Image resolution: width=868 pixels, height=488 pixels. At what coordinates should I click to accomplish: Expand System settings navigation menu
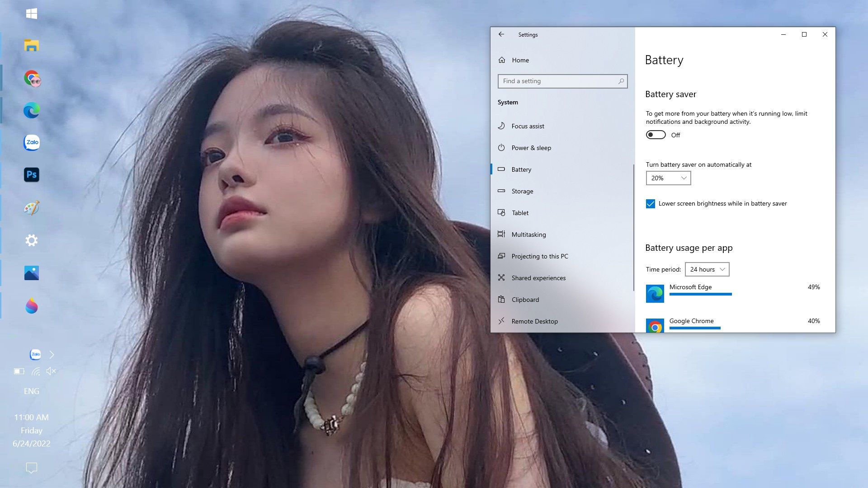click(507, 101)
